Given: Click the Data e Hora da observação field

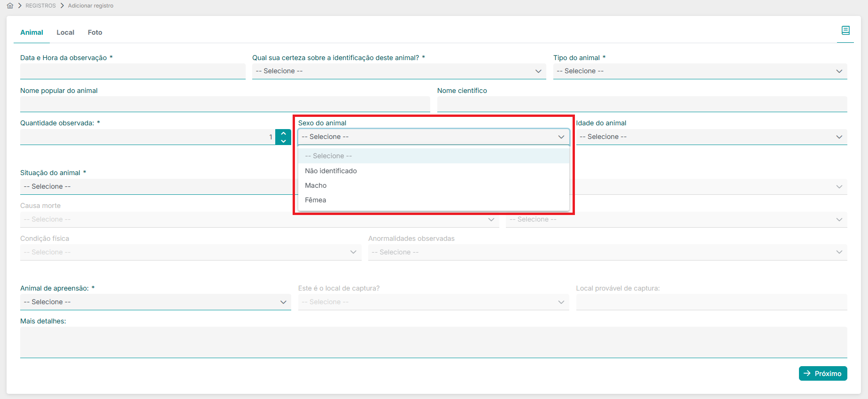Looking at the screenshot, I should pyautogui.click(x=132, y=71).
